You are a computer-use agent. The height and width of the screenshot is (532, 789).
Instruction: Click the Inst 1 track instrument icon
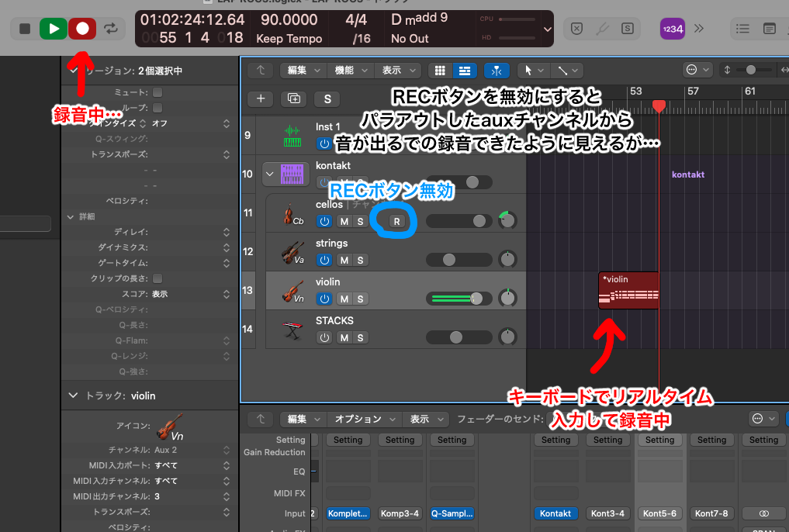pos(292,136)
